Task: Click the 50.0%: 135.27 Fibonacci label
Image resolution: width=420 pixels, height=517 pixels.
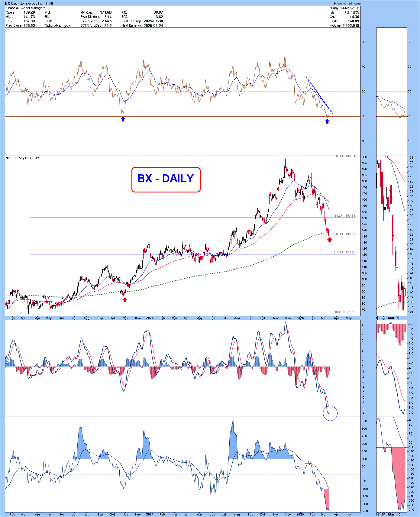Action: (x=344, y=234)
